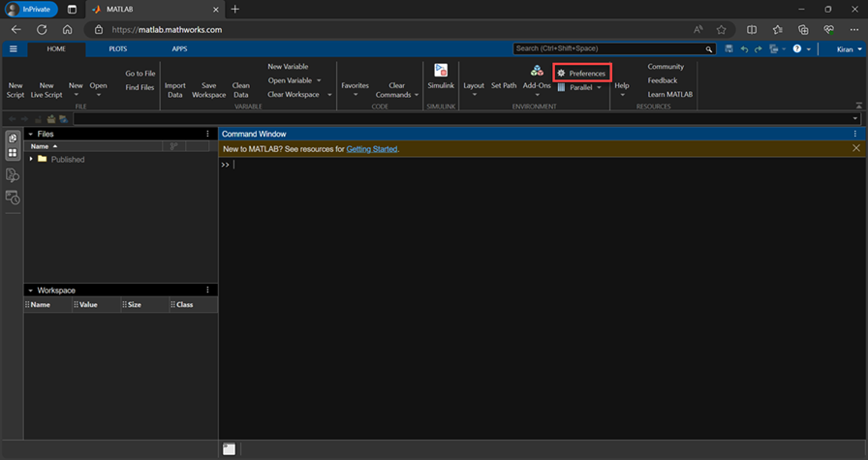Select the MATLAB browser tab
The width and height of the screenshot is (868, 460).
[x=155, y=10]
